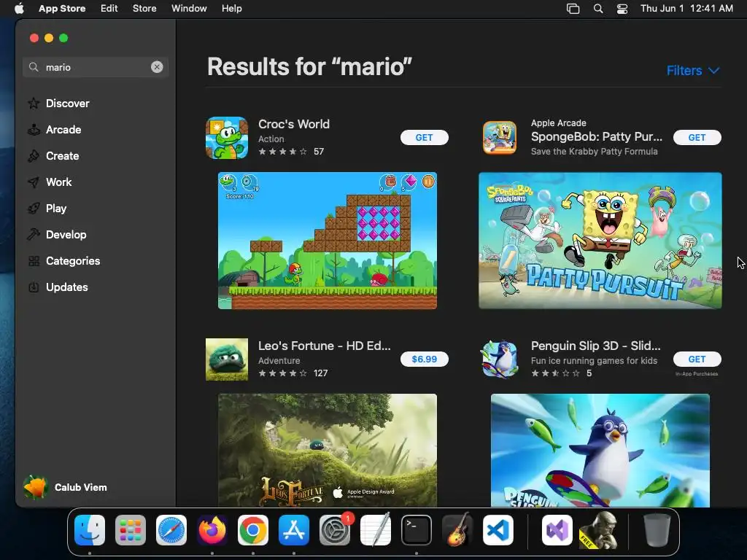Open the Window menu
The height and width of the screenshot is (560, 747).
pos(189,9)
